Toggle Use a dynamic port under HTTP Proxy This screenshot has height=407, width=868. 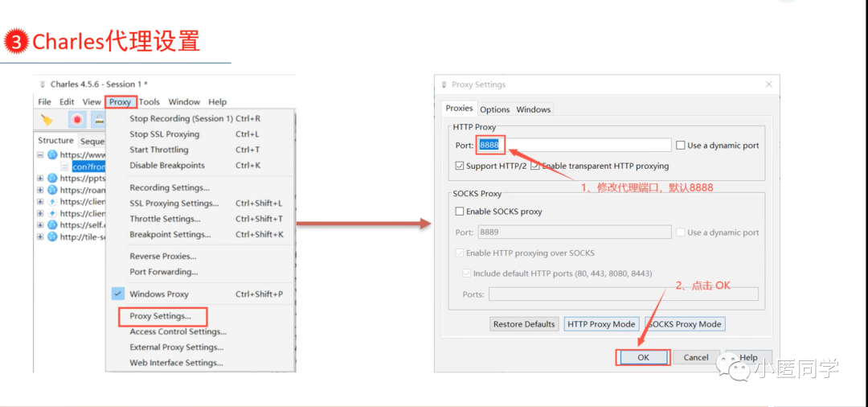pyautogui.click(x=681, y=145)
